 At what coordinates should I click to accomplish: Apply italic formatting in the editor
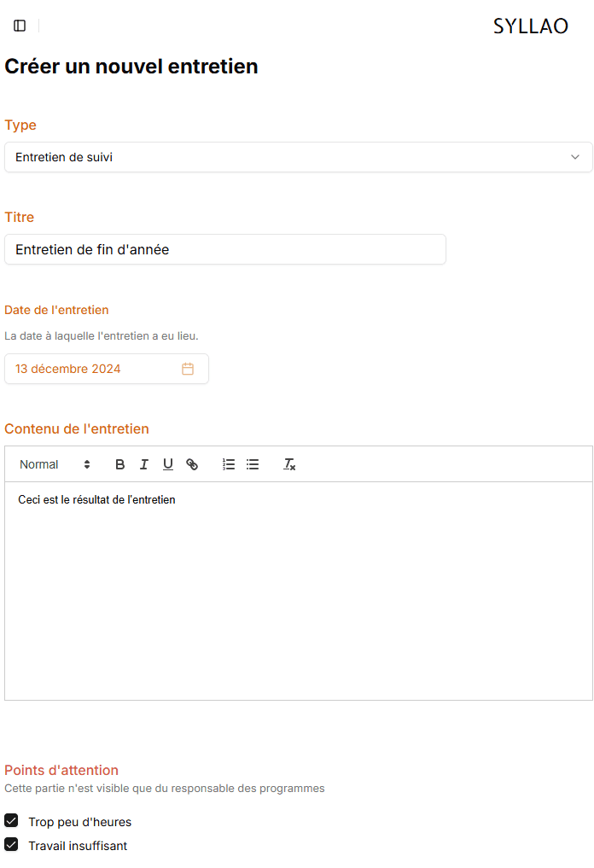click(x=143, y=464)
